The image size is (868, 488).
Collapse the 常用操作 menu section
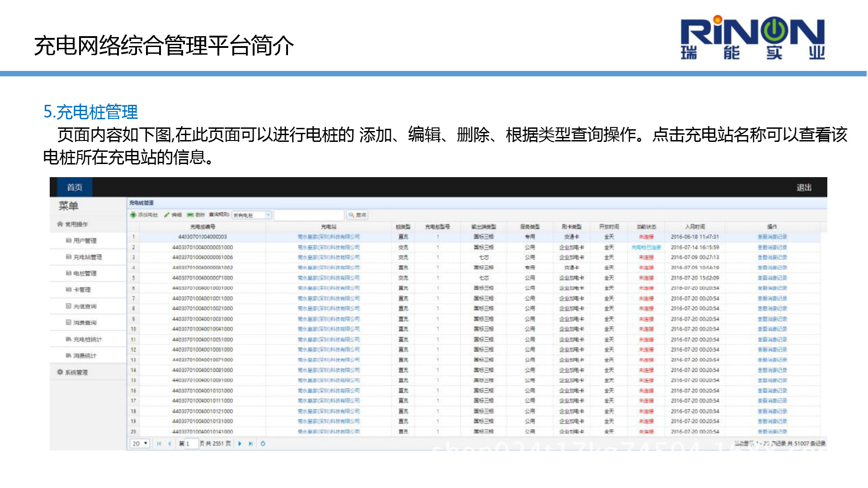[76, 224]
